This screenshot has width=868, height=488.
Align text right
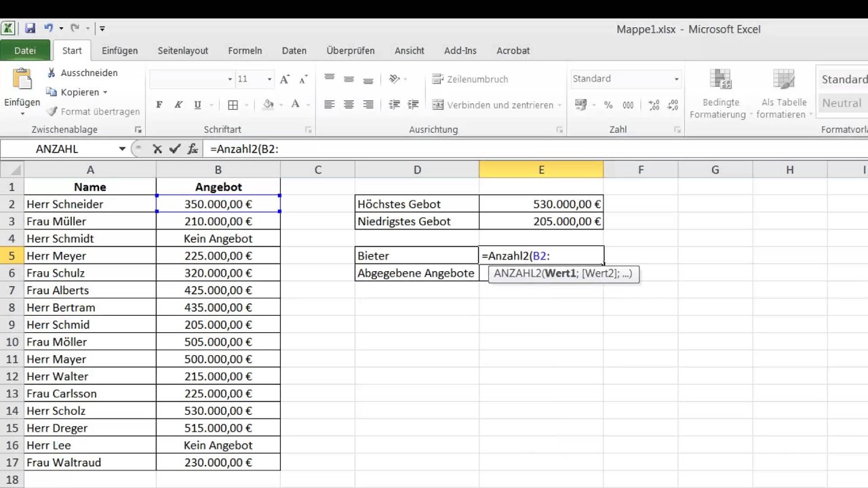368,105
